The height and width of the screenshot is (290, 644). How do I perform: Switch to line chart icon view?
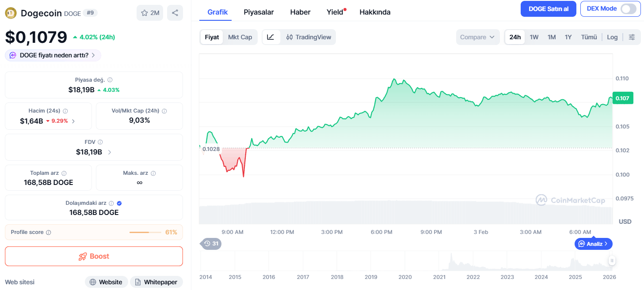(x=271, y=37)
